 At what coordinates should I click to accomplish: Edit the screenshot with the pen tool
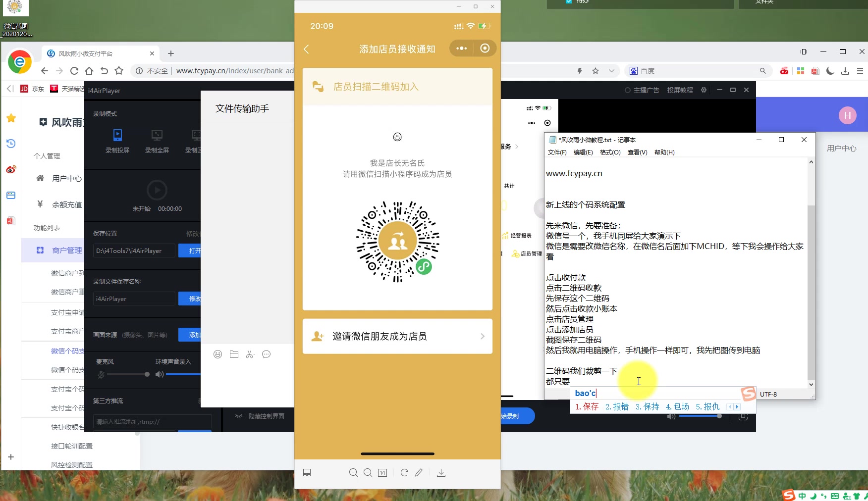pyautogui.click(x=419, y=472)
